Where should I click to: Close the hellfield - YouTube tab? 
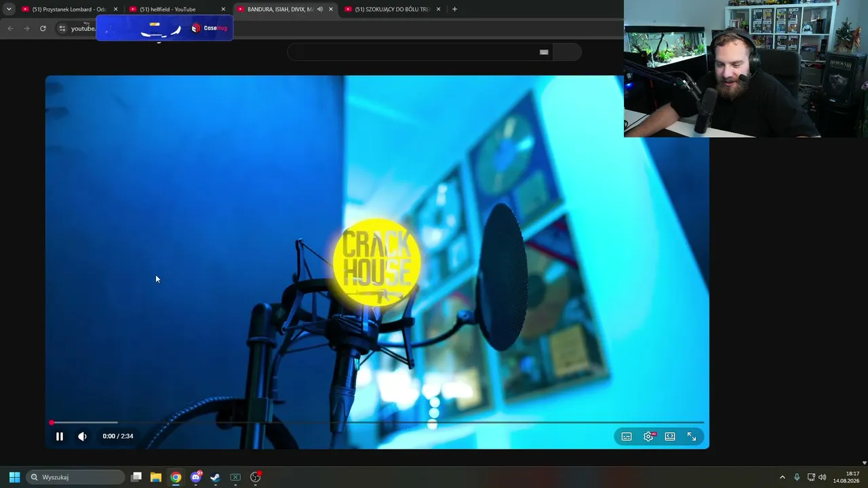tap(223, 9)
